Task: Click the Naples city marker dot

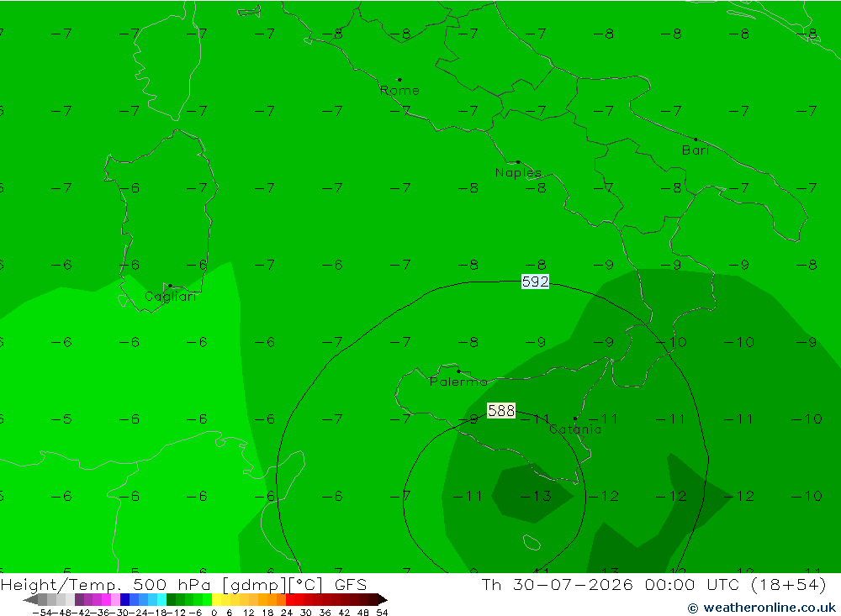Action: pos(518,162)
